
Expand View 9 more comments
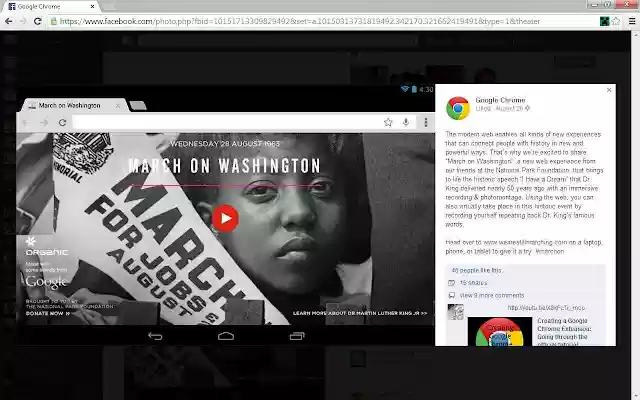pos(492,296)
